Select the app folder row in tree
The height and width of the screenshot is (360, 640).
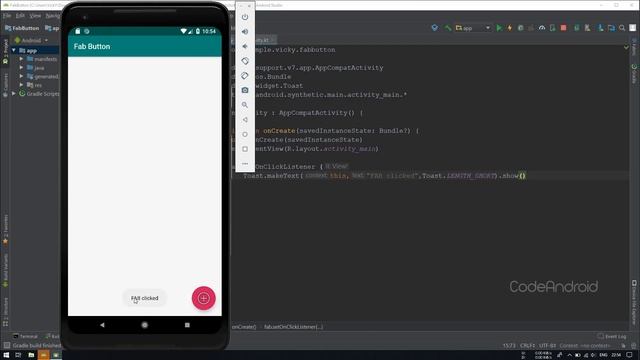tap(35, 50)
